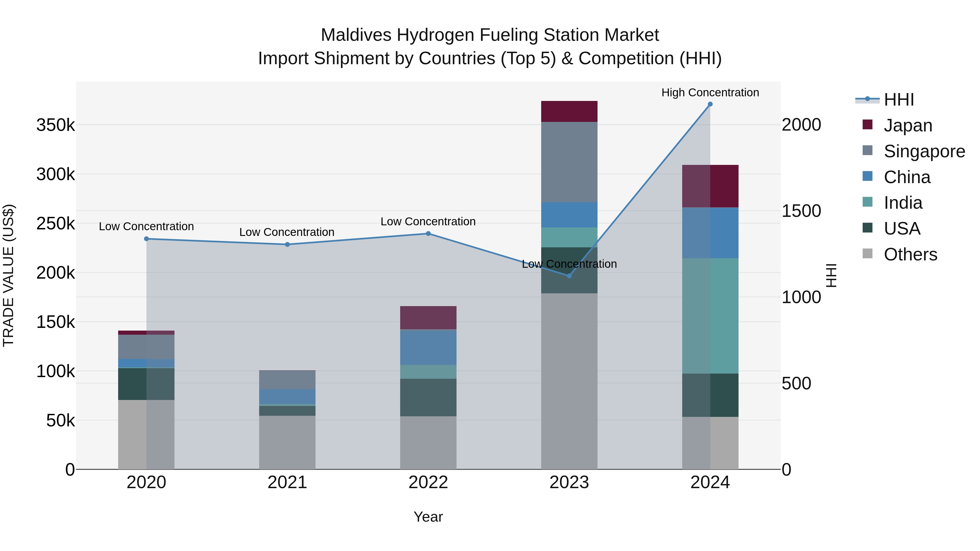Click the China segment of 2022 bar
980x551 pixels.
point(428,348)
